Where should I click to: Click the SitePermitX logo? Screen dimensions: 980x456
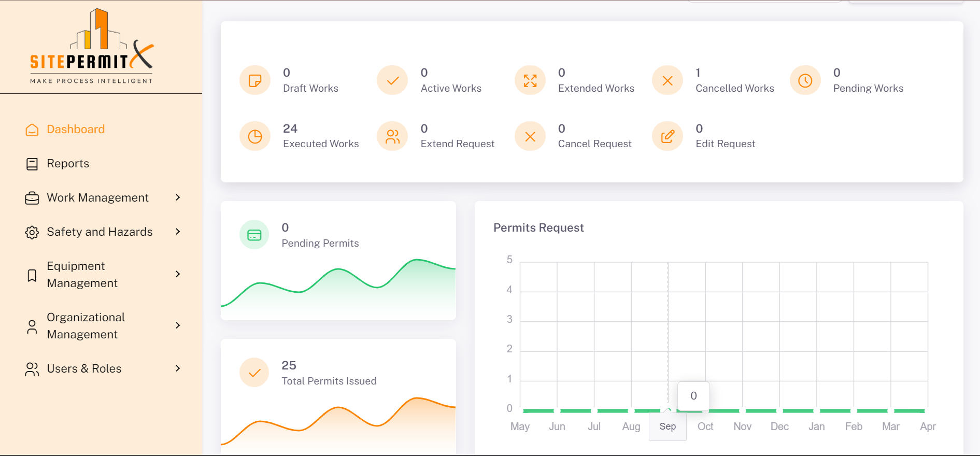pos(92,47)
